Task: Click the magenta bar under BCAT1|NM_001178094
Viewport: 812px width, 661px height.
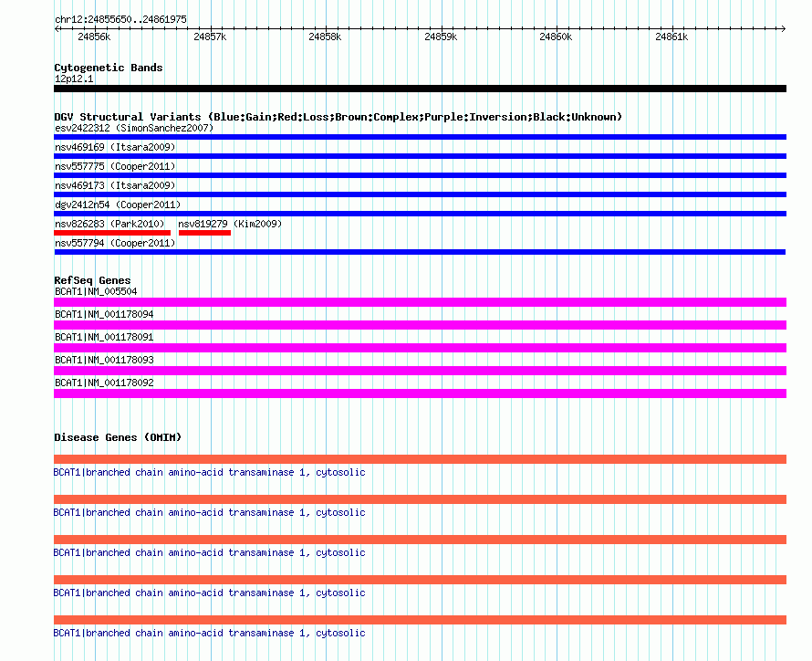Action: click(x=420, y=325)
